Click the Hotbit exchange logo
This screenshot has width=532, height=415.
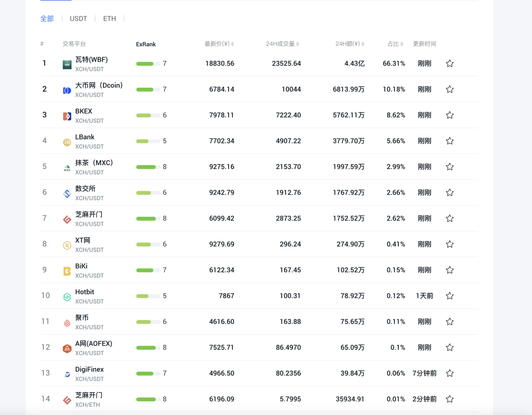pos(67,297)
